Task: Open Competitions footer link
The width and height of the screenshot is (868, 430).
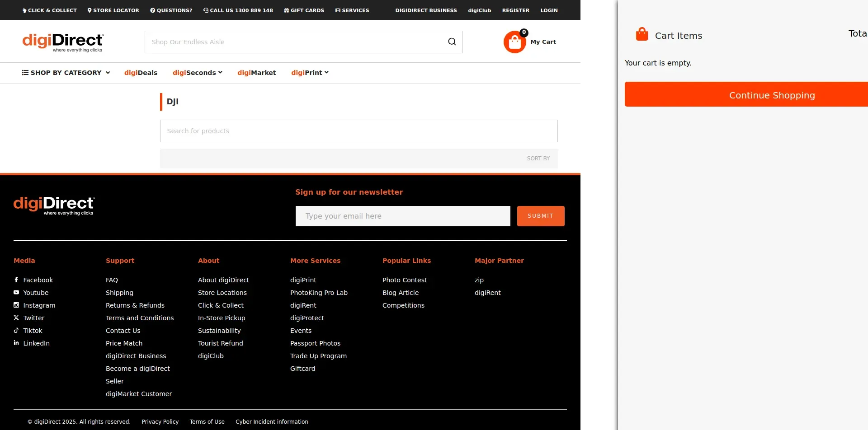Action: [403, 305]
